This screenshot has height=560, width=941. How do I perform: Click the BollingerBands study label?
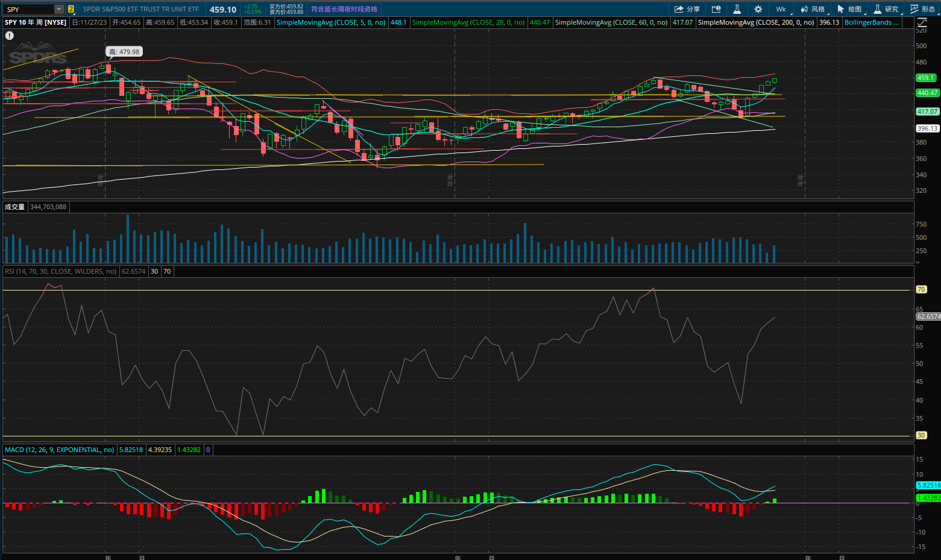coord(872,22)
